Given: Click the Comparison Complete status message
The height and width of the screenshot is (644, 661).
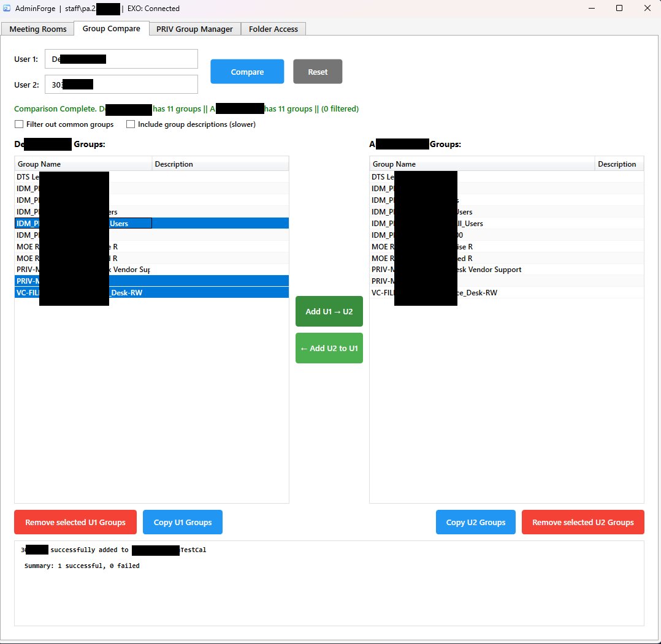Looking at the screenshot, I should pos(186,108).
